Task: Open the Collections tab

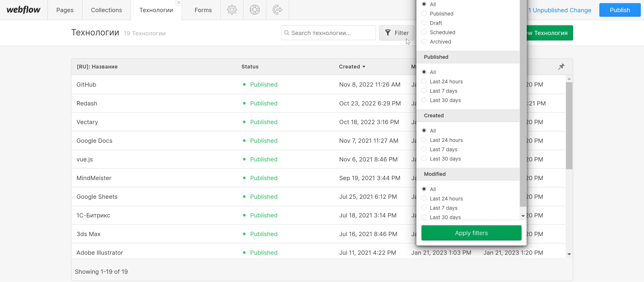Action: [x=106, y=10]
